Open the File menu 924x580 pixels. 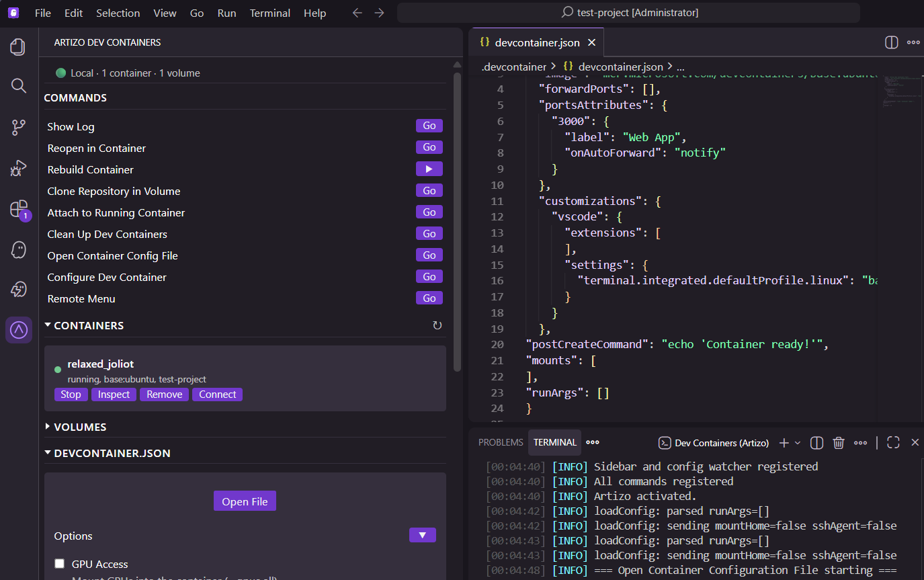tap(43, 13)
